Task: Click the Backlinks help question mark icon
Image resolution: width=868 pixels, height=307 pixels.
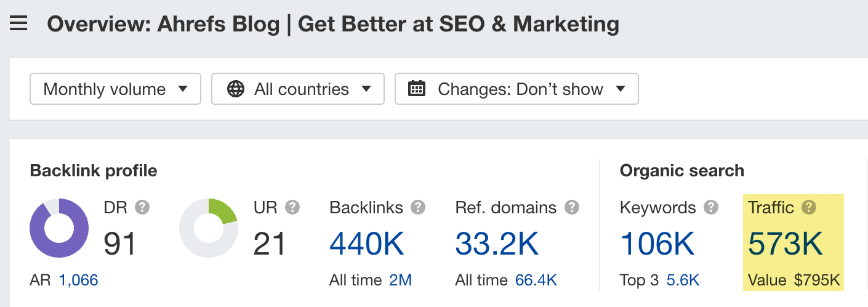Action: click(419, 207)
